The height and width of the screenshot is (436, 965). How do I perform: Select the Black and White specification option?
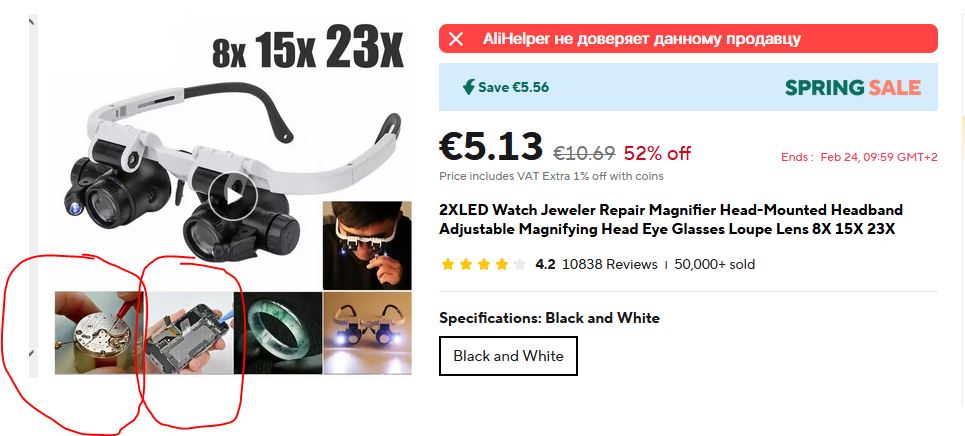[508, 356]
